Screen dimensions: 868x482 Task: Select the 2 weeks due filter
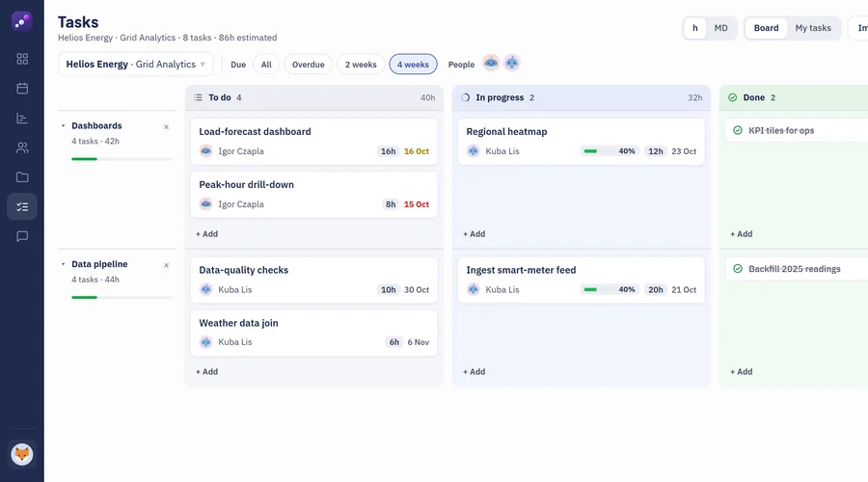pyautogui.click(x=361, y=65)
